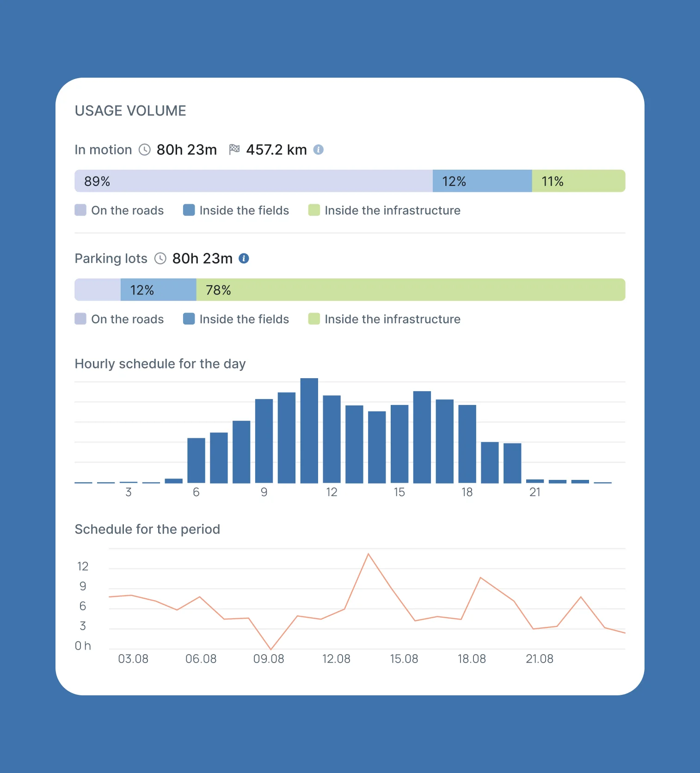Click the 457.2 km distance value

[x=276, y=150]
